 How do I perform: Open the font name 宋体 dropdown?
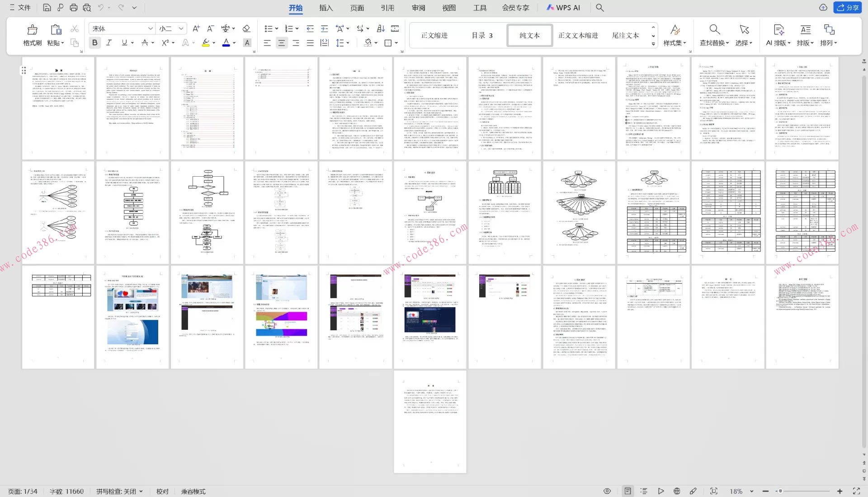(150, 28)
